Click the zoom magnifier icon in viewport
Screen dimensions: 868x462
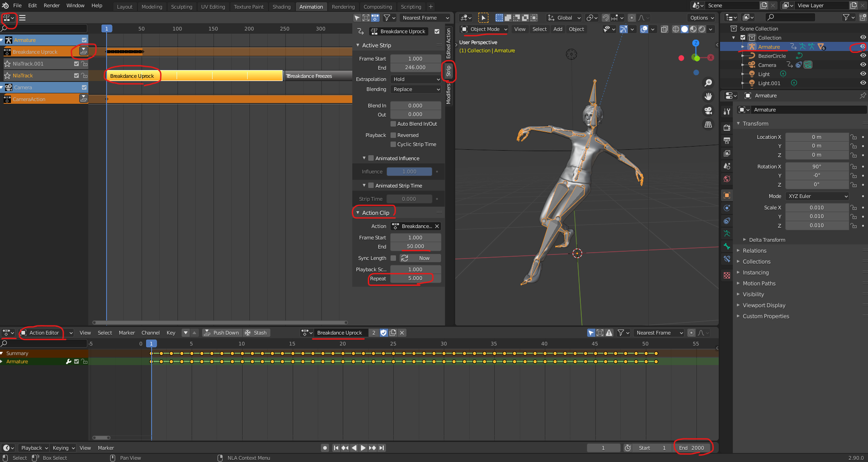pyautogui.click(x=708, y=83)
